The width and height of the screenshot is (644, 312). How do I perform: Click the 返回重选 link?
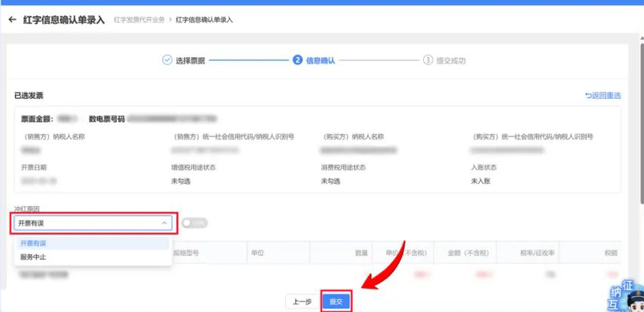click(x=603, y=95)
